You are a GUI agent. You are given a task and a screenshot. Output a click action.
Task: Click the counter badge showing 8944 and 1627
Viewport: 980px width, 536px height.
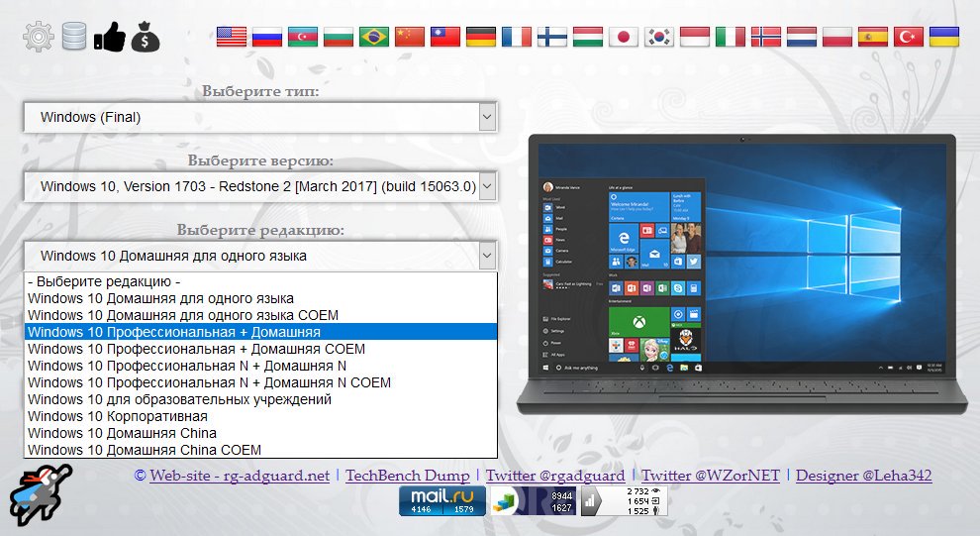click(x=533, y=501)
